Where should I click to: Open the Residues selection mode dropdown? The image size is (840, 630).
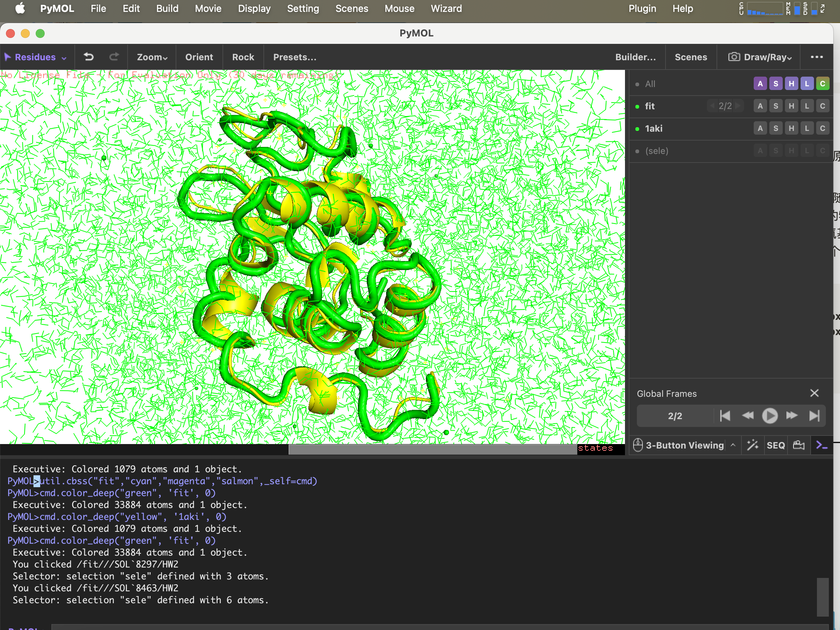[x=35, y=57]
